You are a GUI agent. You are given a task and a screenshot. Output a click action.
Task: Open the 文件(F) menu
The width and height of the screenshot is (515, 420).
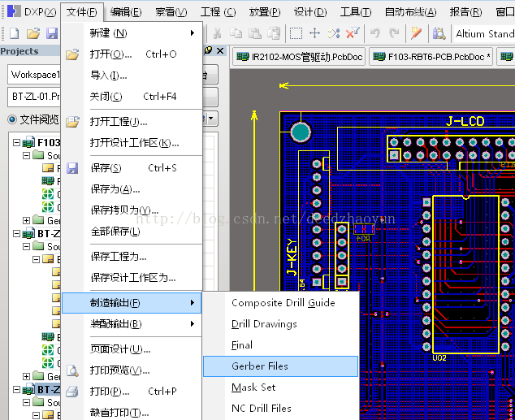tap(81, 12)
